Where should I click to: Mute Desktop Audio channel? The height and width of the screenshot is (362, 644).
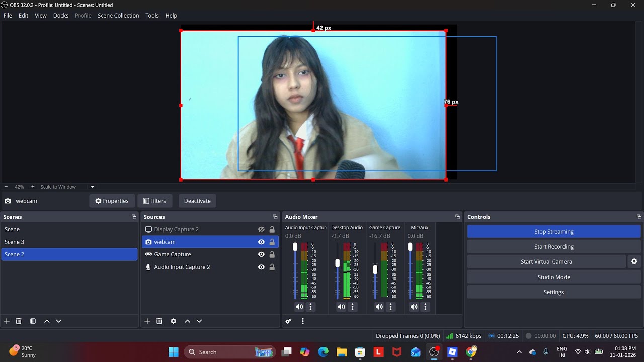pyautogui.click(x=341, y=307)
